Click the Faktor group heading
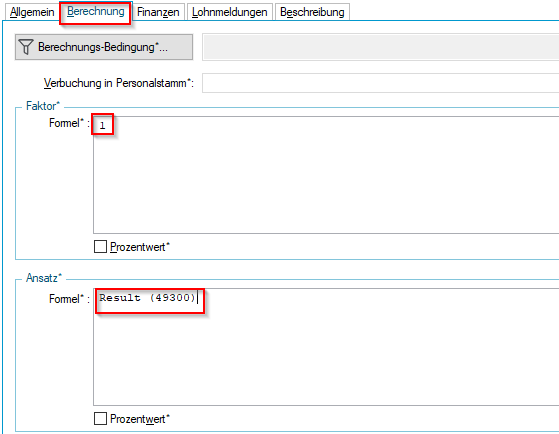The height and width of the screenshot is (434, 559). point(43,106)
